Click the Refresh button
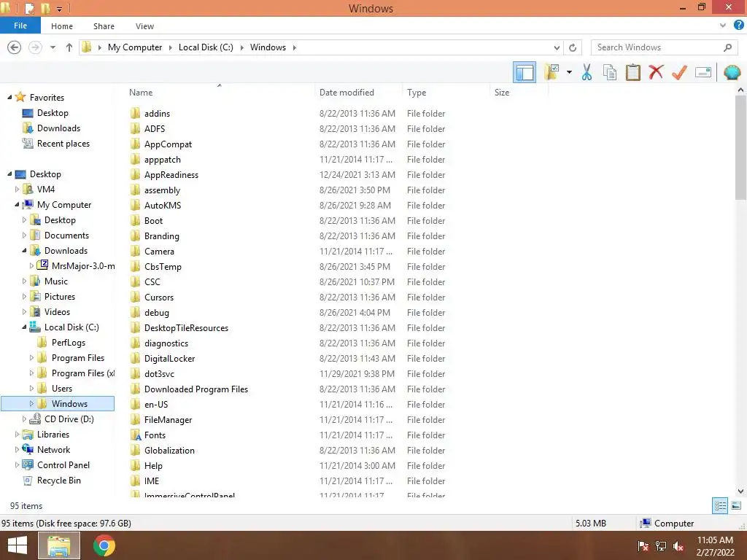Viewport: 747px width, 560px height. (573, 47)
